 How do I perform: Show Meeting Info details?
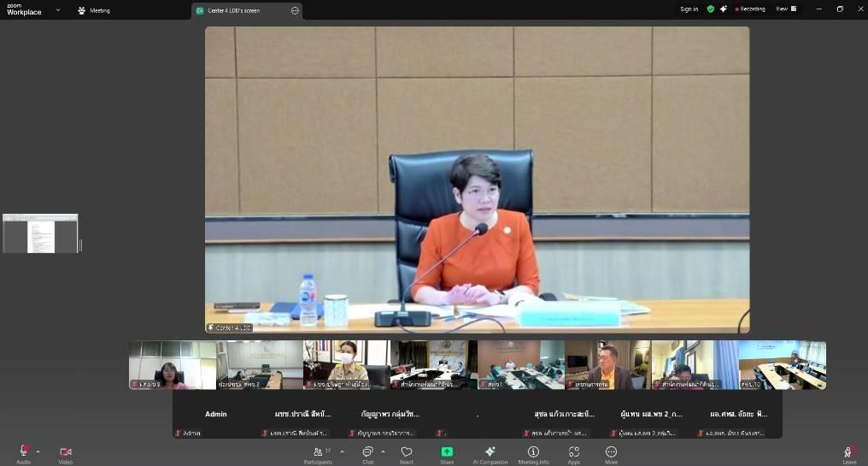533,452
